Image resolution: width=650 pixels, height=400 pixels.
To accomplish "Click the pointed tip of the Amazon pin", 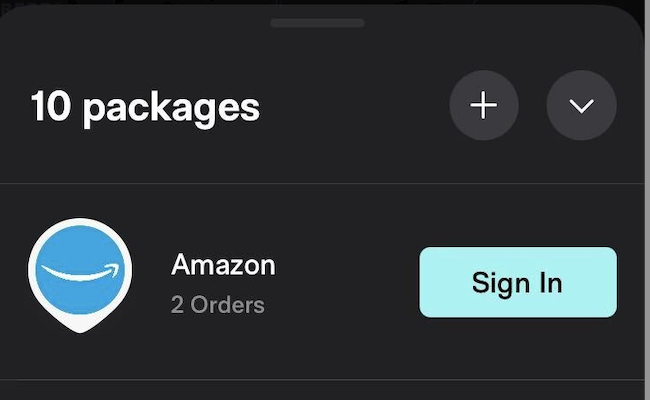I will point(80,328).
